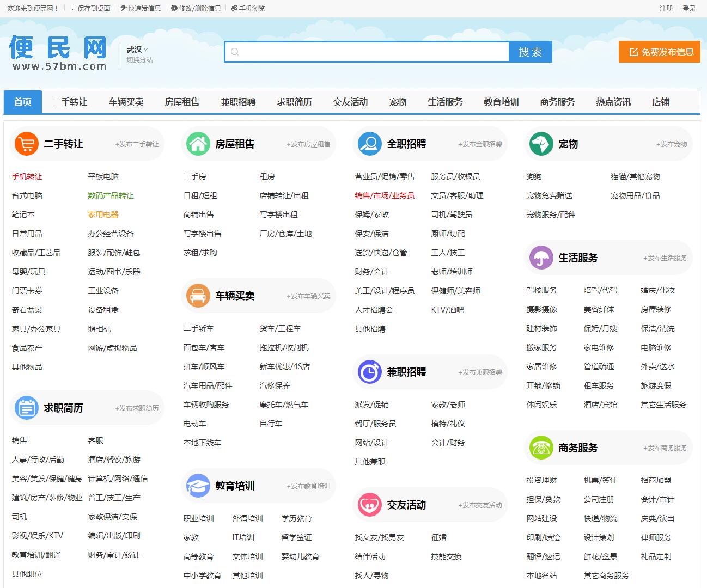Click the purple umbrella 生活服务 icon
707x588 pixels.
click(x=541, y=258)
